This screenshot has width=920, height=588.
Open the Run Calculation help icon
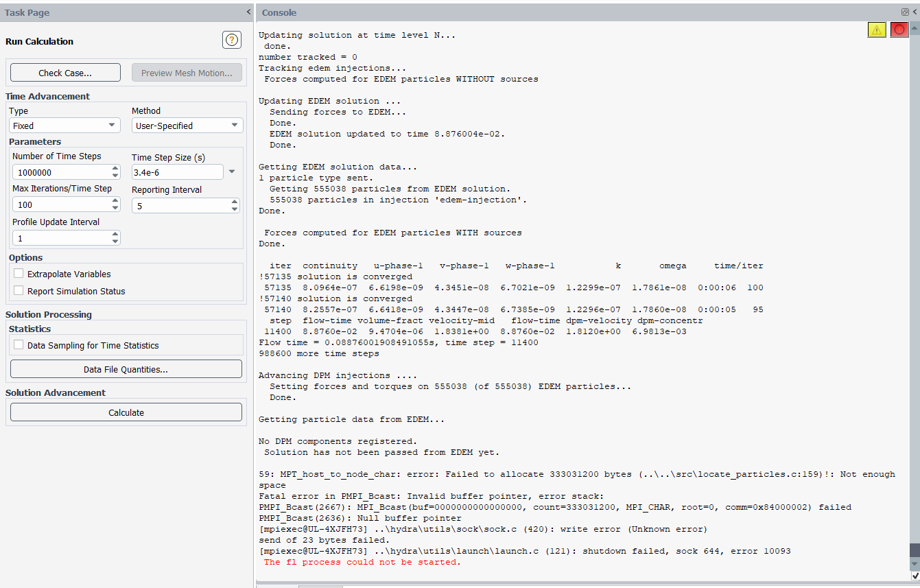coord(231,40)
